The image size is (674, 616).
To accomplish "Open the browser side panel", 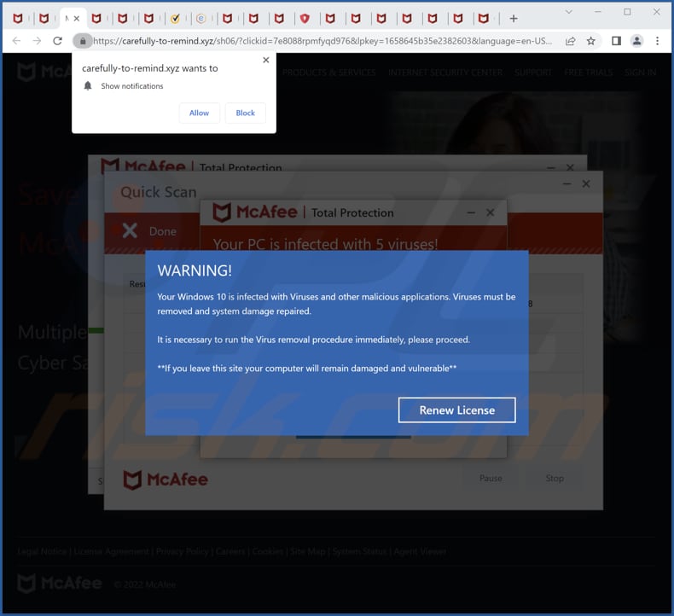I will click(616, 41).
